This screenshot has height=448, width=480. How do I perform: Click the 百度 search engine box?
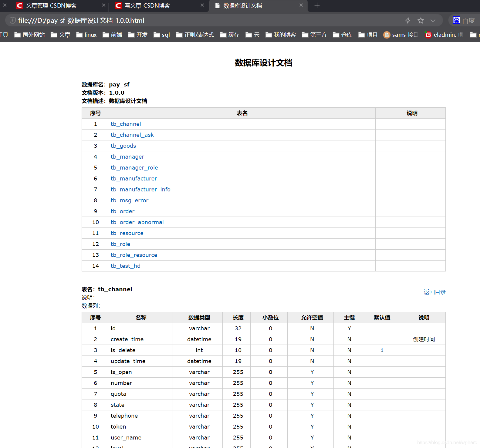[x=464, y=20]
